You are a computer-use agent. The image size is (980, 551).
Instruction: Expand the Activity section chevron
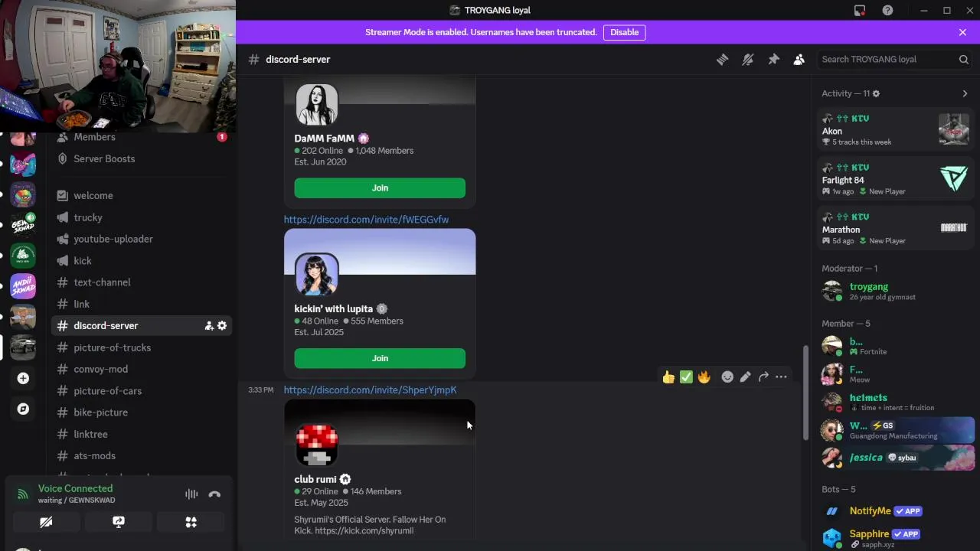(965, 93)
